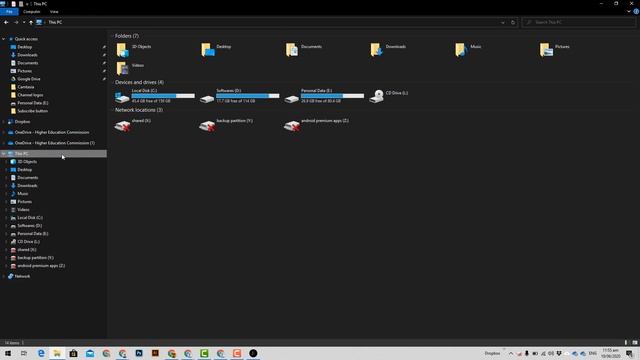Open the Documents folder in the Folders group
The width and height of the screenshot is (640, 360).
click(304, 49)
